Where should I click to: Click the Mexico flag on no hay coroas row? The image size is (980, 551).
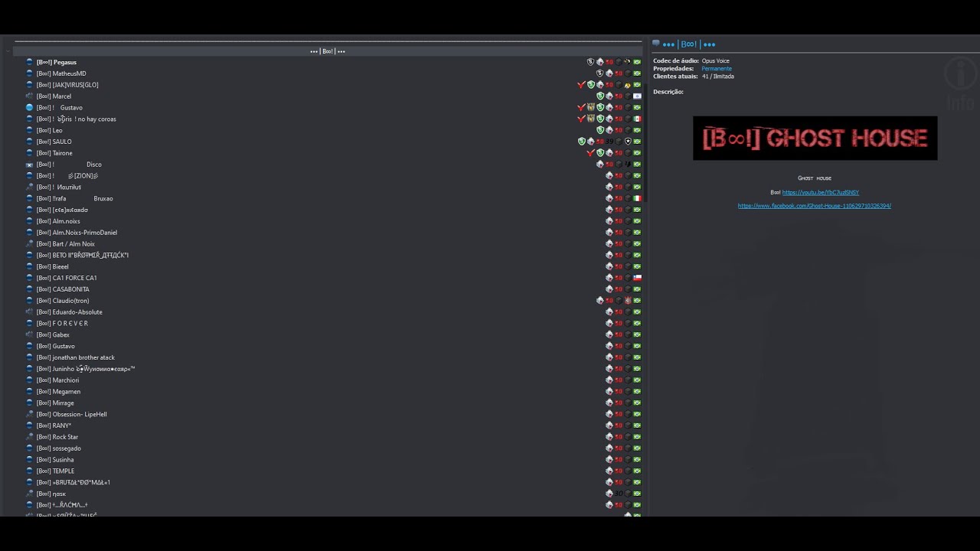[637, 119]
